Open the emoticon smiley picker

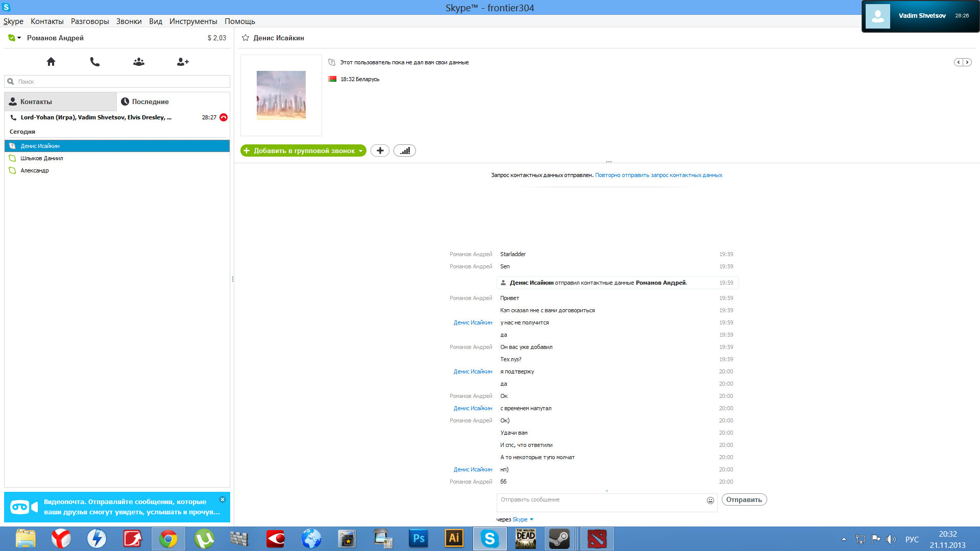click(x=710, y=500)
